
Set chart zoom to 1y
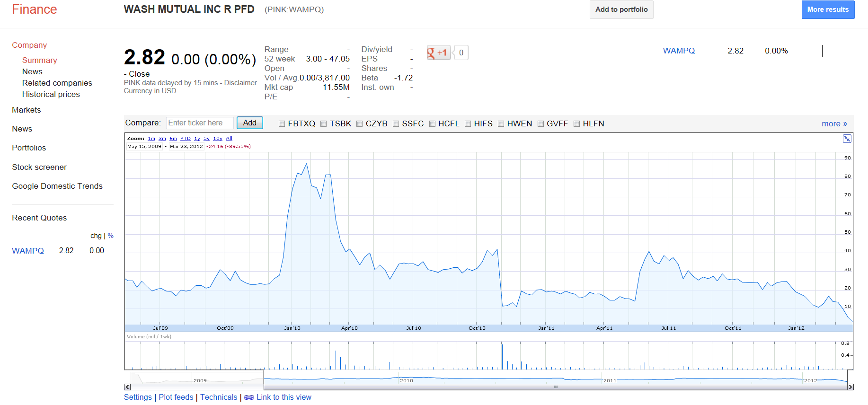pyautogui.click(x=197, y=139)
